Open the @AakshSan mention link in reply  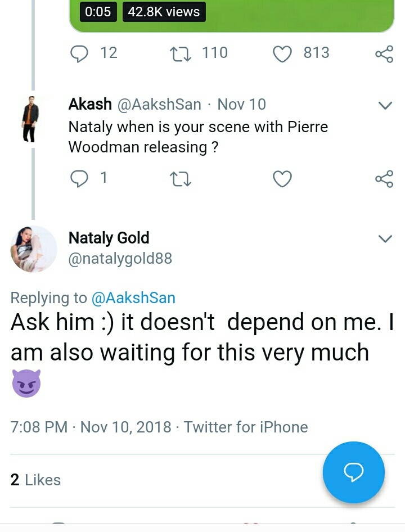tap(133, 298)
